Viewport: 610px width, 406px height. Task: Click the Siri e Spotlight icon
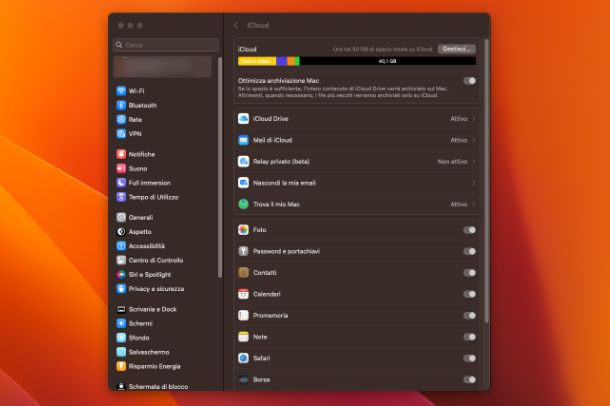tap(121, 275)
